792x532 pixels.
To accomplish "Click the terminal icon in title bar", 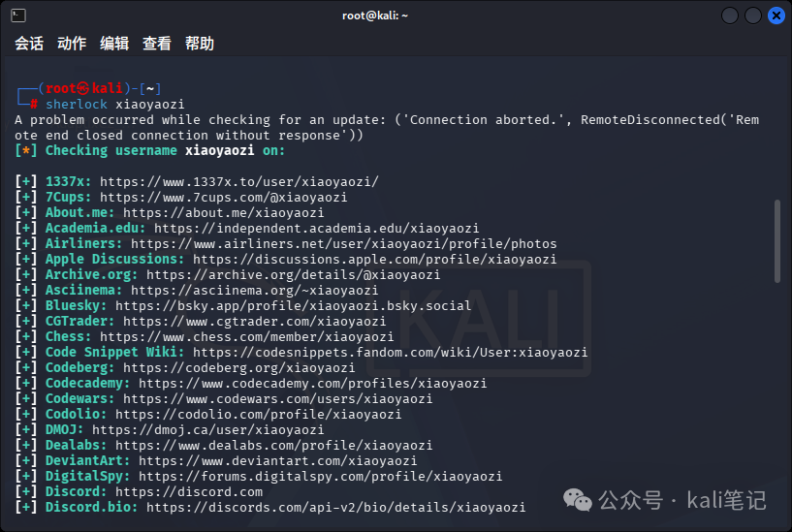I will click(18, 16).
